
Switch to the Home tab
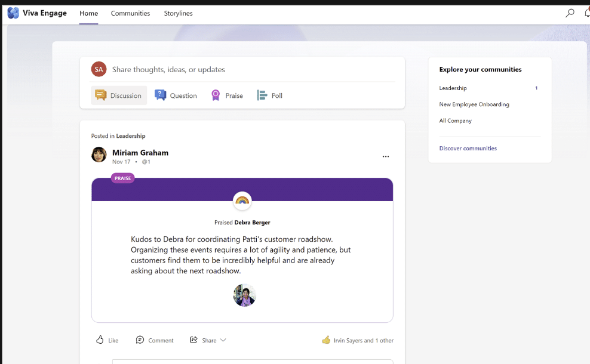[89, 13]
